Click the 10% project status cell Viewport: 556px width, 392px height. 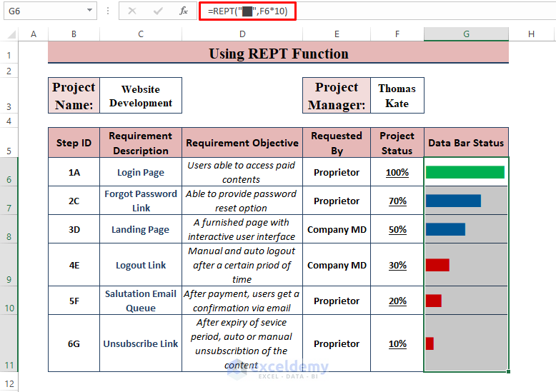[x=397, y=343]
